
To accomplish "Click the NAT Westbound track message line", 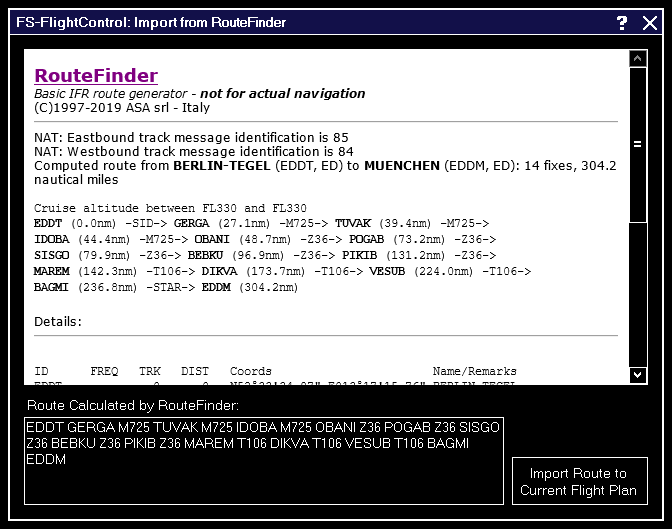I will (x=194, y=152).
